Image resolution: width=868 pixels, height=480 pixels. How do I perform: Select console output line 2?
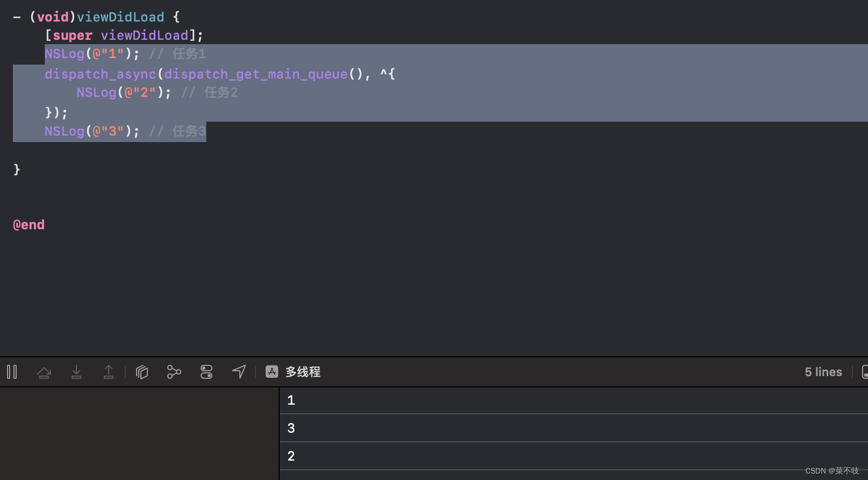click(574, 456)
